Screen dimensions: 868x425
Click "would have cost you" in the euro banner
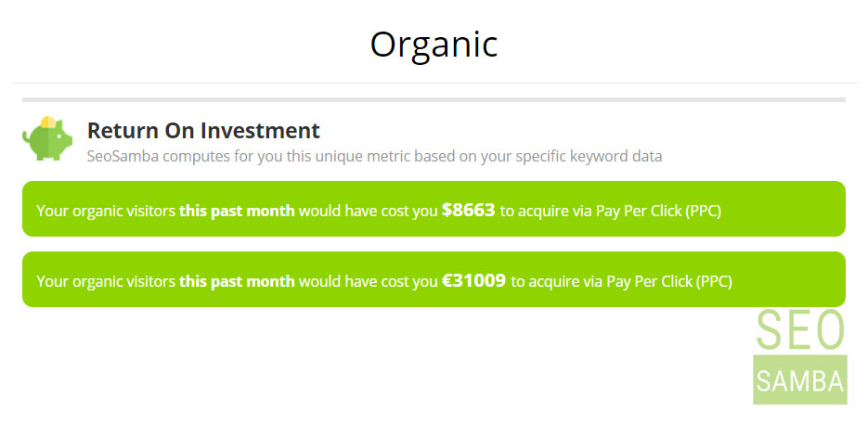369,282
